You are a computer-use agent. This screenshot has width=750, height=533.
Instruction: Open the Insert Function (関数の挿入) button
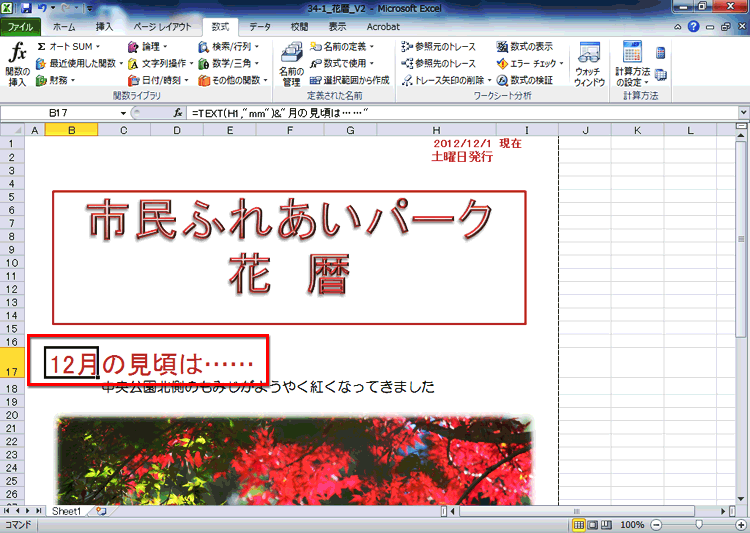pyautogui.click(x=18, y=64)
